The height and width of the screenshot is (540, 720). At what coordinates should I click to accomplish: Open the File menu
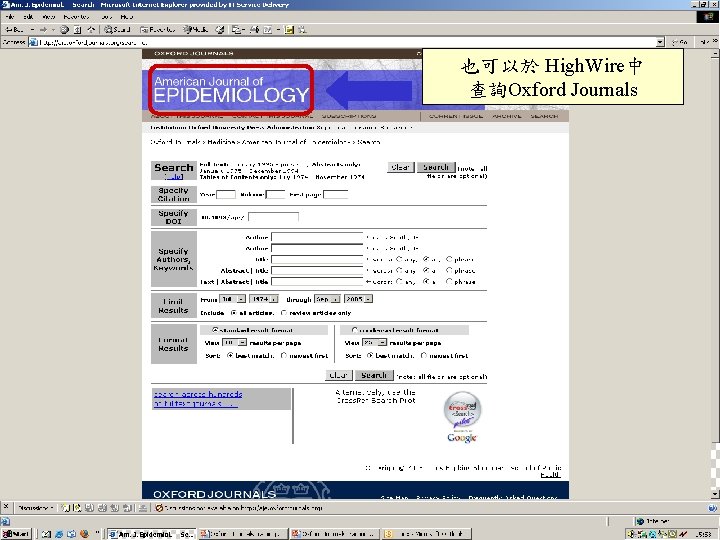pos(10,17)
